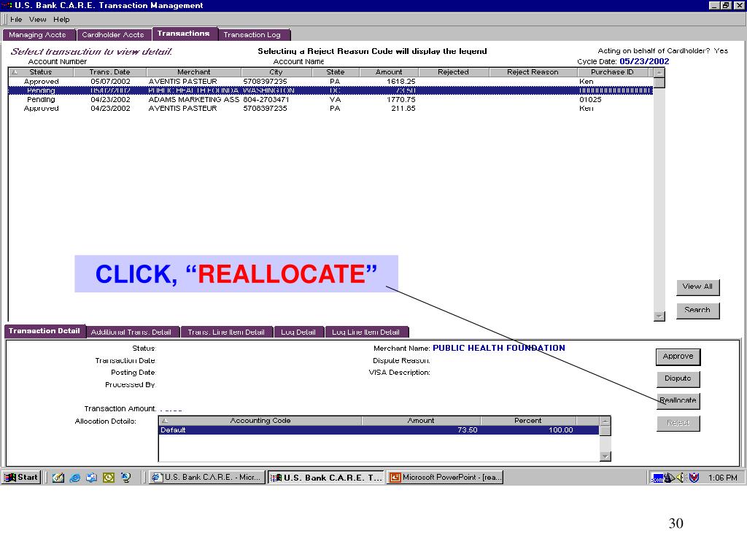Screen dimensions: 747x560
Task: Sort by Reject Reason column header
Action: coord(533,72)
